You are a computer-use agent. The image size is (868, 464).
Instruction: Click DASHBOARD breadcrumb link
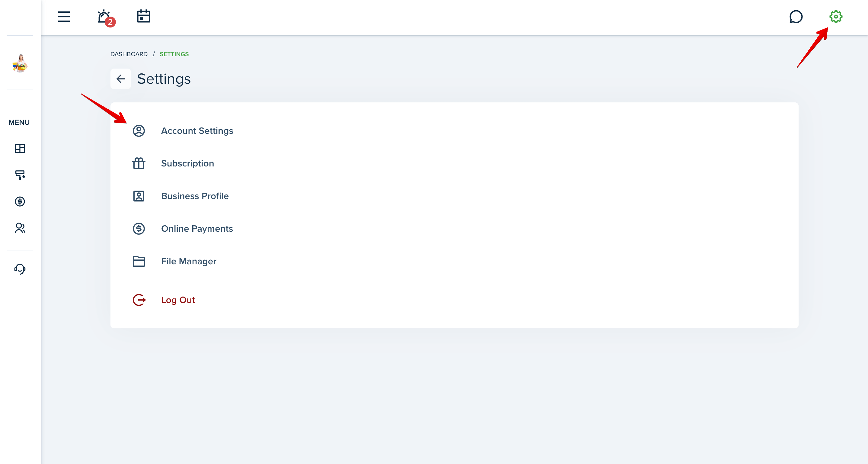coord(129,54)
